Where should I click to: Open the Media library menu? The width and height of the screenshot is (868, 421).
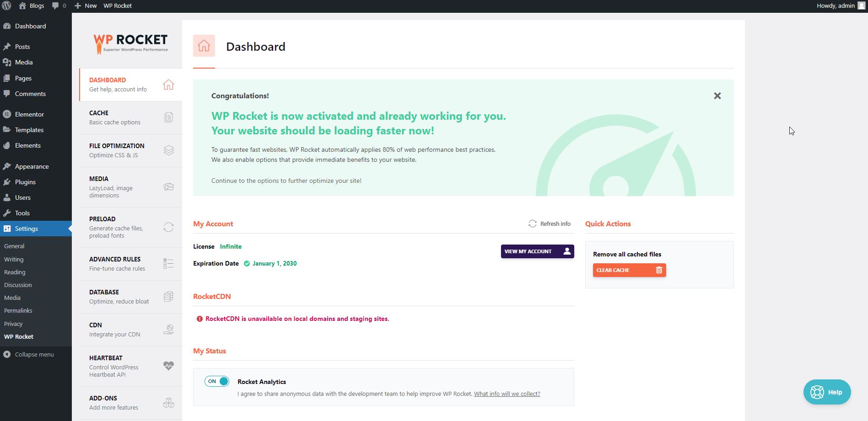[36, 62]
